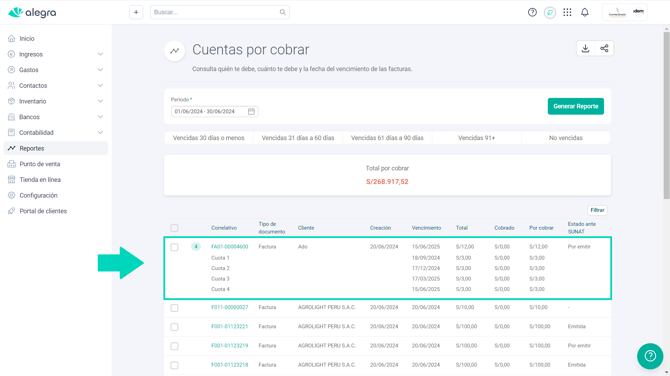Click the Vencimiento column header
This screenshot has width=670, height=376.
tap(426, 228)
